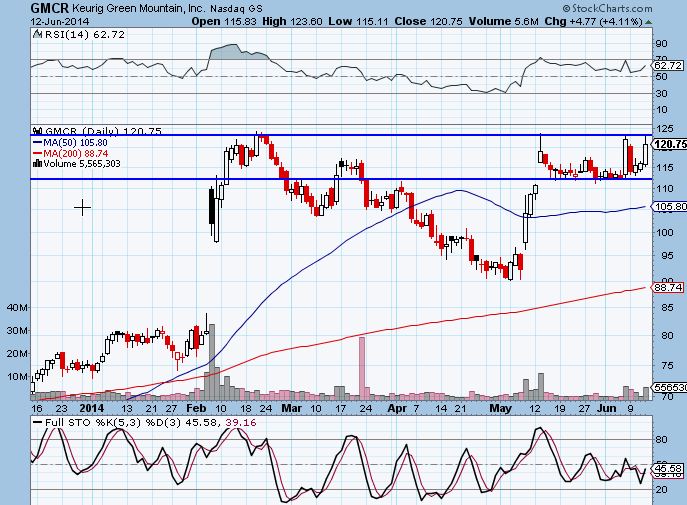
Task: Click the Feb month label on the date axis
Action: (196, 408)
